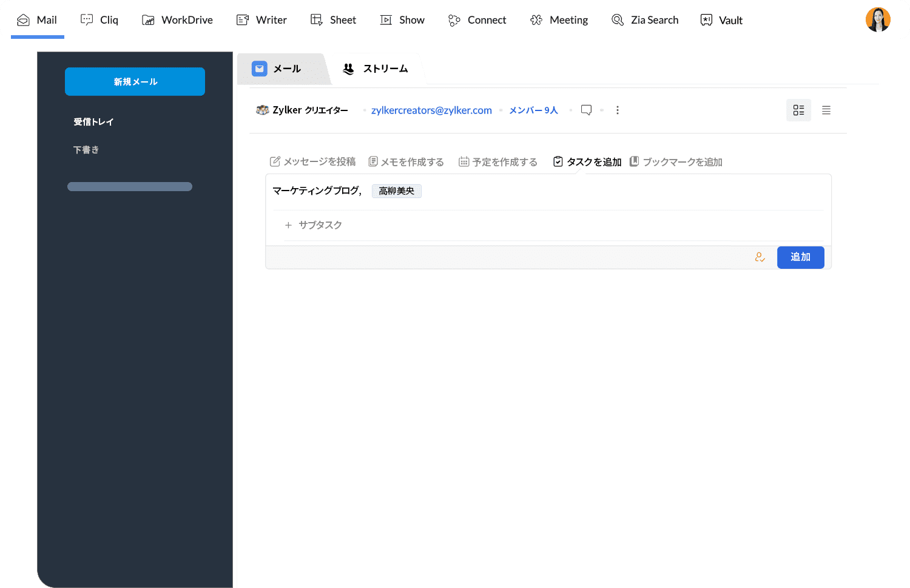Choose メモを作成する note option
Screen dimensions: 910x588
406,161
